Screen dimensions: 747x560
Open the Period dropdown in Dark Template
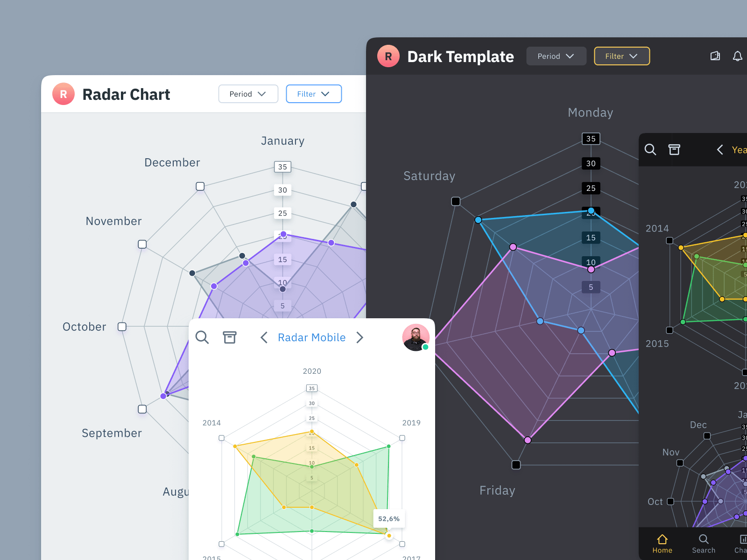coord(556,56)
